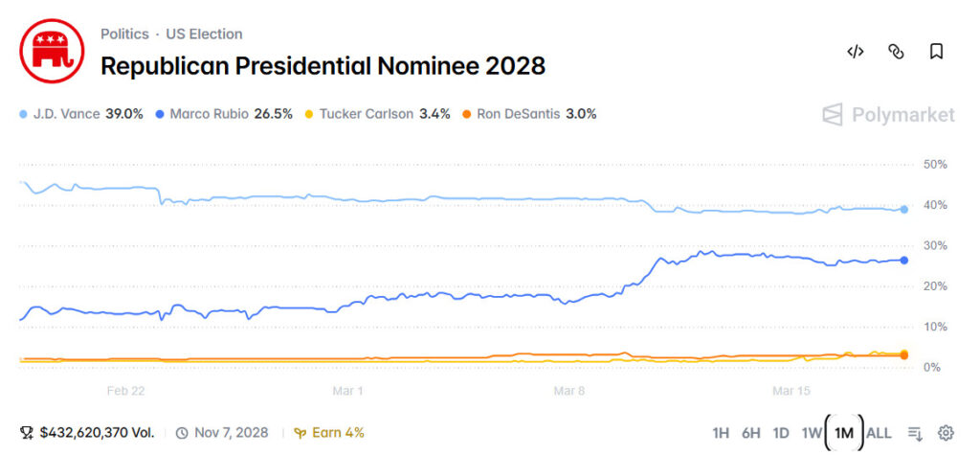Select the 1H time range

722,433
